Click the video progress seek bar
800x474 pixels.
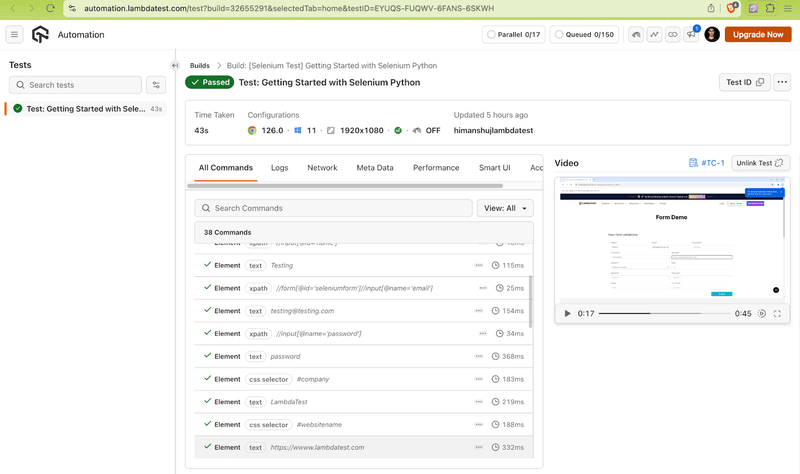(x=663, y=314)
